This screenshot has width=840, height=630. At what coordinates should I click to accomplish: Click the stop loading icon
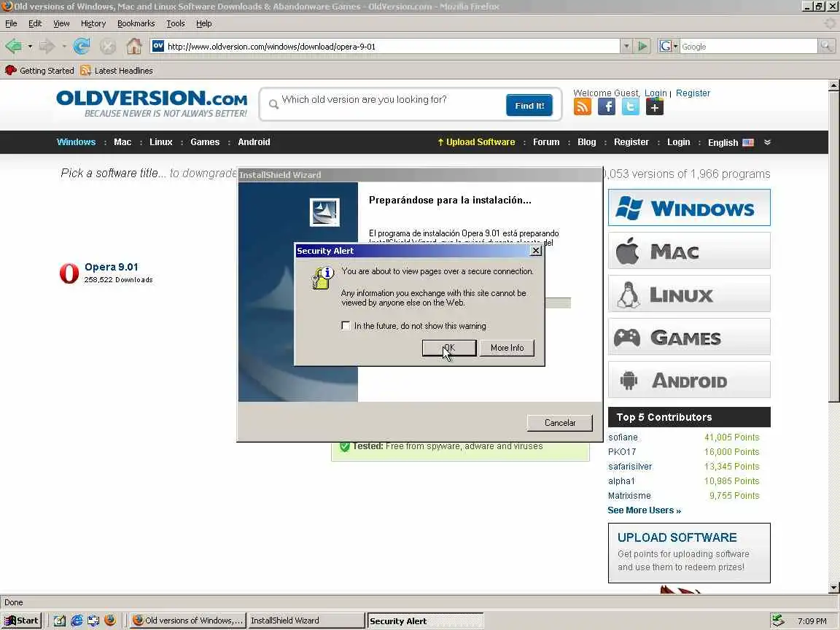click(108, 47)
